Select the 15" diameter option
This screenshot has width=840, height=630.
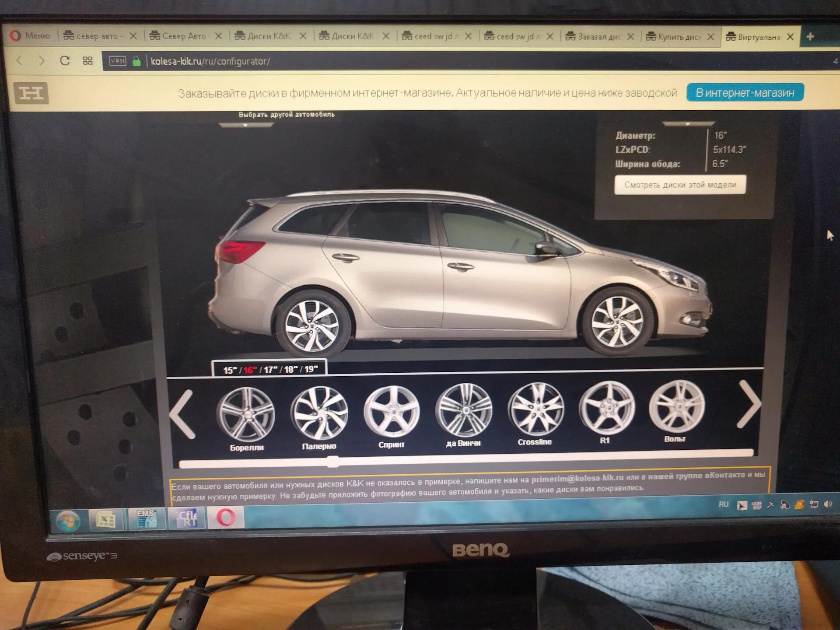(x=230, y=371)
